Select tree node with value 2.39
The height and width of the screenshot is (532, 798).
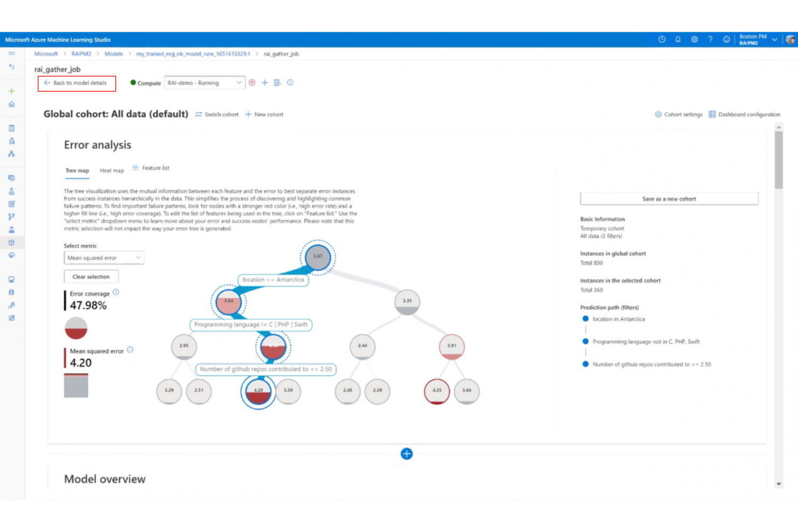(377, 391)
